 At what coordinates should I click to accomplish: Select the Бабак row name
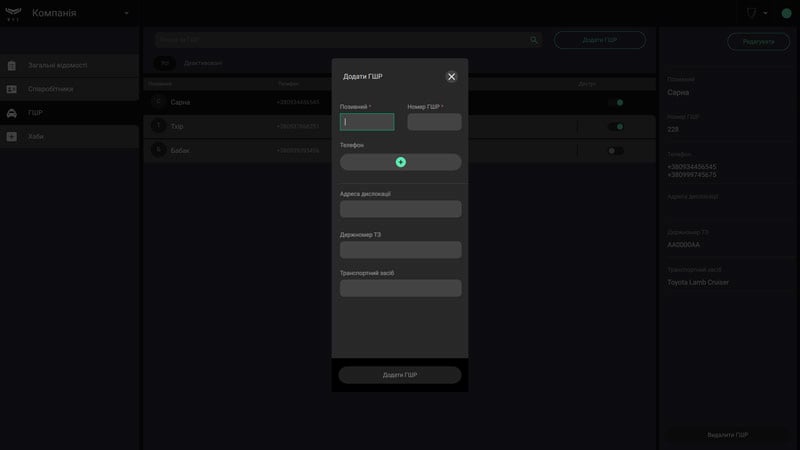click(x=180, y=151)
